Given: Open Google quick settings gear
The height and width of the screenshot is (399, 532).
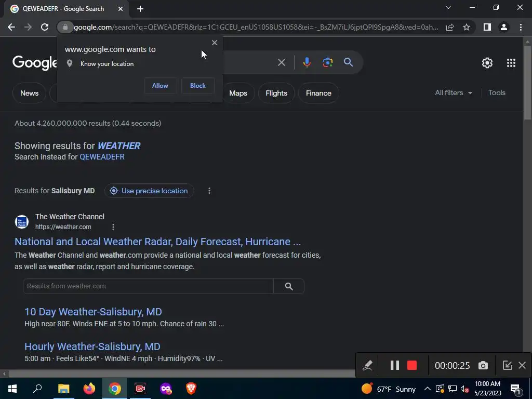Looking at the screenshot, I should pos(487,63).
